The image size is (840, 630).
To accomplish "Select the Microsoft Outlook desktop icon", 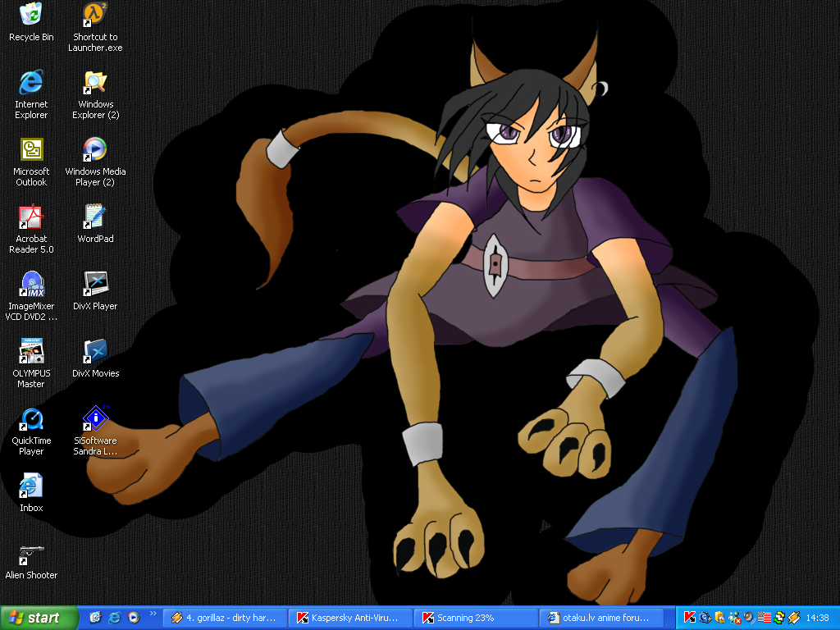I will 31,162.
